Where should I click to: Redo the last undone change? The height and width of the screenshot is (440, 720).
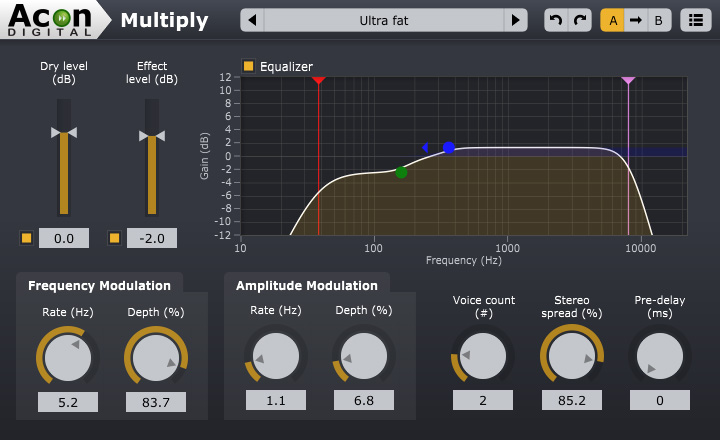click(x=580, y=20)
